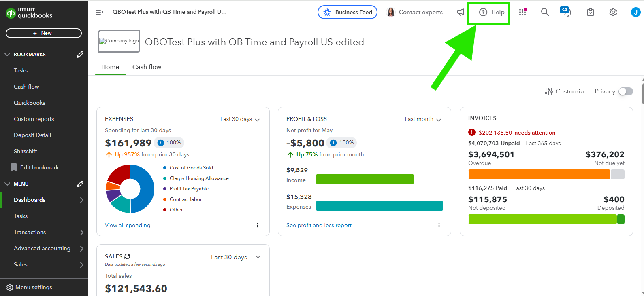
Task: Expand Transactions submenu arrow
Action: pos(82,233)
